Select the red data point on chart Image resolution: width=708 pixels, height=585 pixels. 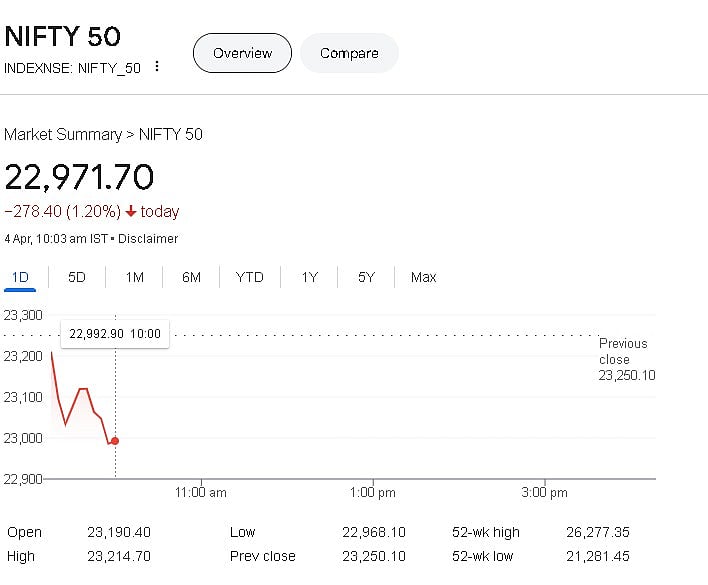[115, 441]
